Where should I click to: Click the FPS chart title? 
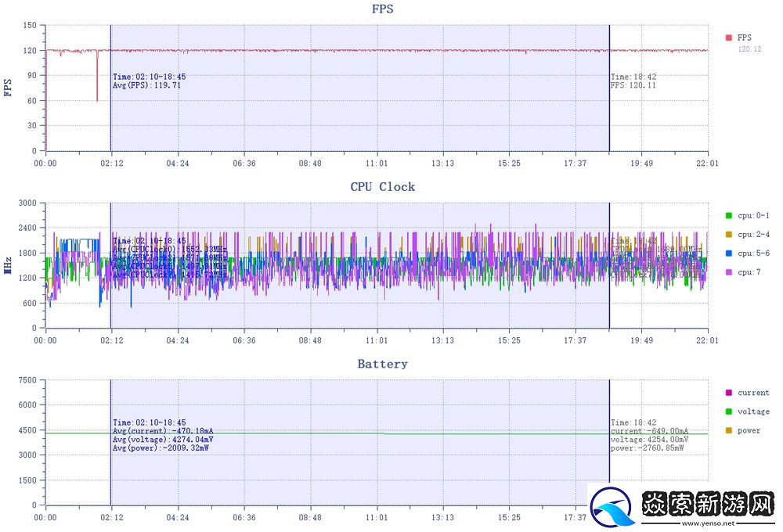click(x=382, y=9)
